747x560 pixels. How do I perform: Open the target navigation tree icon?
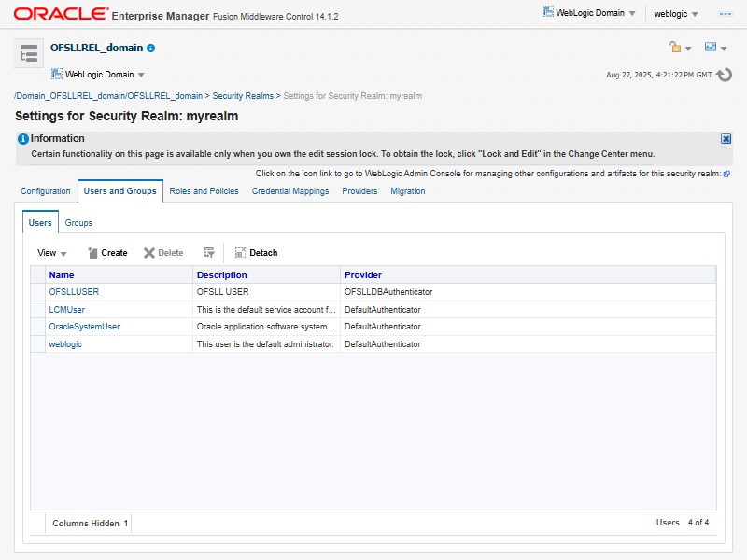(x=29, y=53)
